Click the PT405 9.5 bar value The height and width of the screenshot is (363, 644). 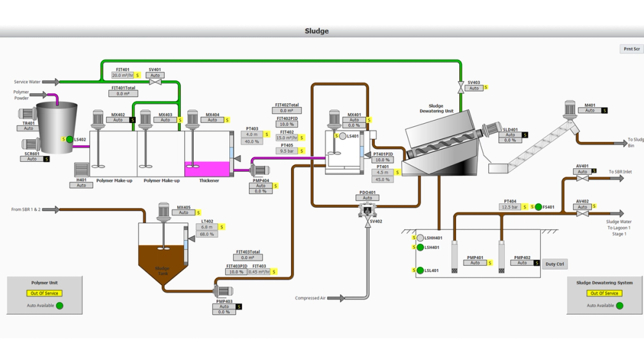point(287,152)
